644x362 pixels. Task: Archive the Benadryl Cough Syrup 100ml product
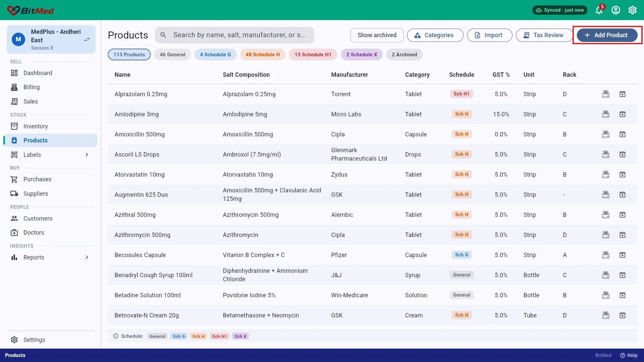coord(623,275)
